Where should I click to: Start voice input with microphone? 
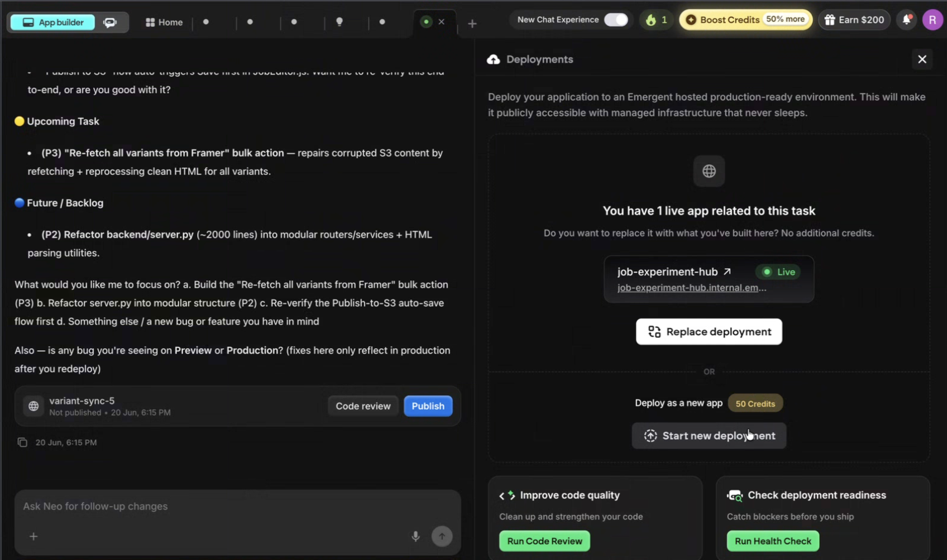415,536
